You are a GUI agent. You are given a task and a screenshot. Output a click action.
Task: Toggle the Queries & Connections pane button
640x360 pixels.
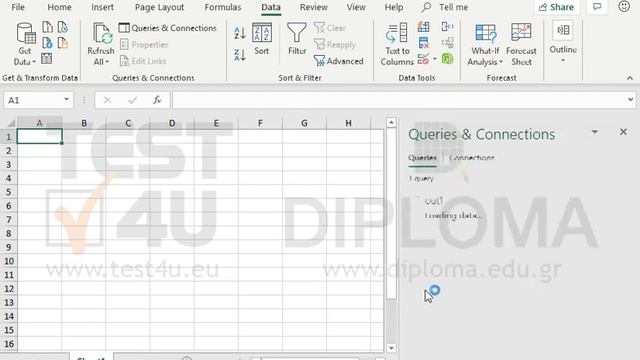pos(168,28)
